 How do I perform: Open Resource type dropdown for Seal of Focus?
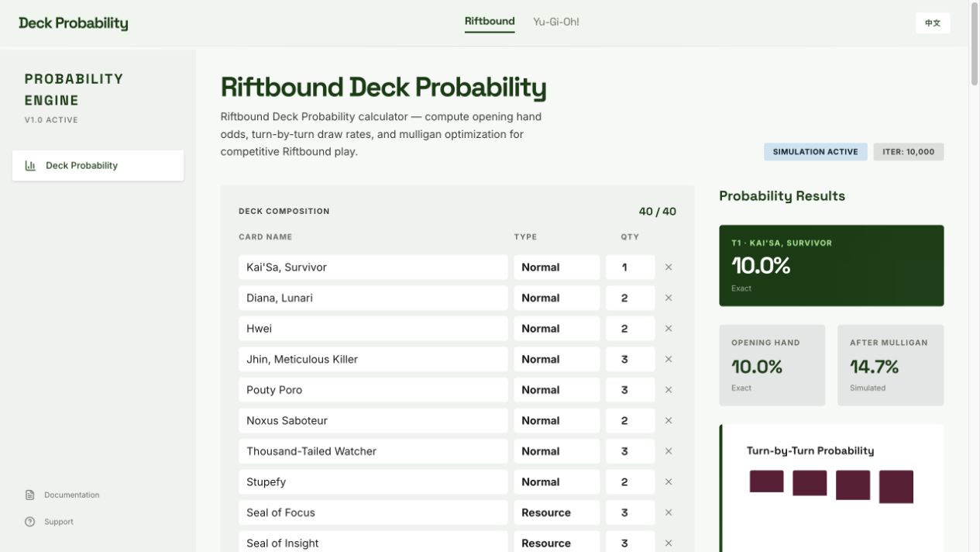[556, 512]
